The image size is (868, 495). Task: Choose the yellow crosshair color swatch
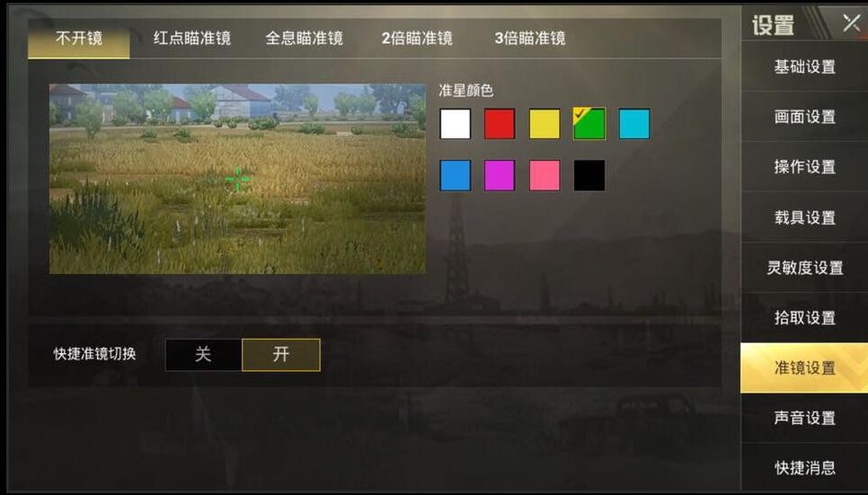point(545,123)
